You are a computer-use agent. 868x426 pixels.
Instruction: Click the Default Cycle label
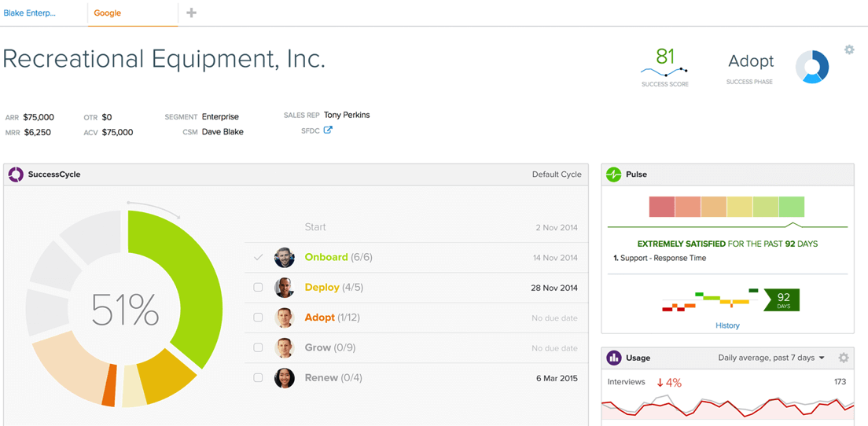click(557, 174)
